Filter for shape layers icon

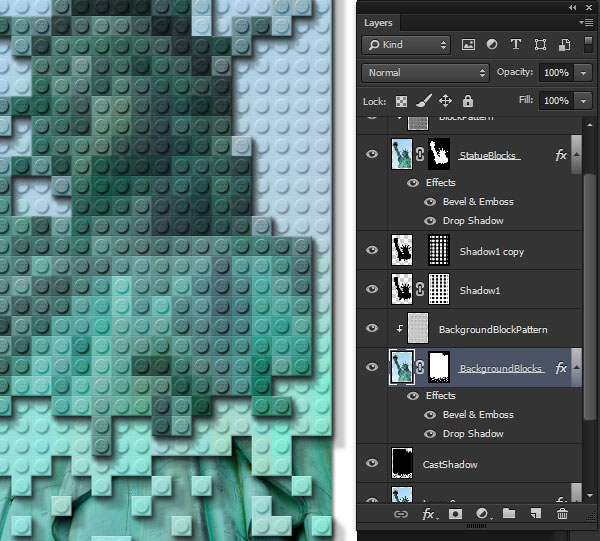pos(540,45)
